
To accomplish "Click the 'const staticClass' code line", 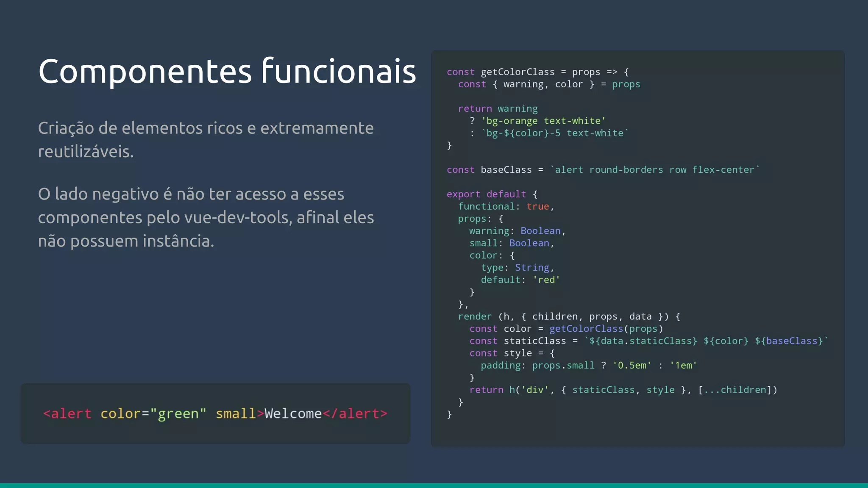I will point(649,341).
